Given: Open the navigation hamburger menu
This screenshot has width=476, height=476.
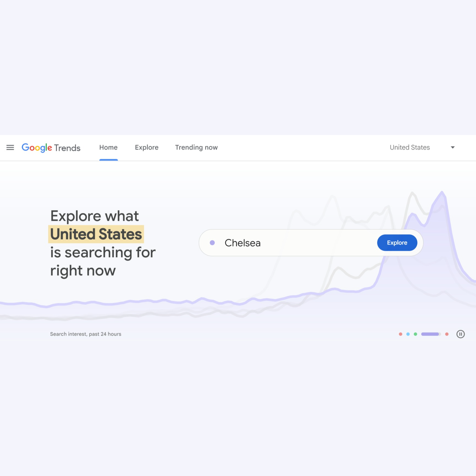Looking at the screenshot, I should [10, 148].
